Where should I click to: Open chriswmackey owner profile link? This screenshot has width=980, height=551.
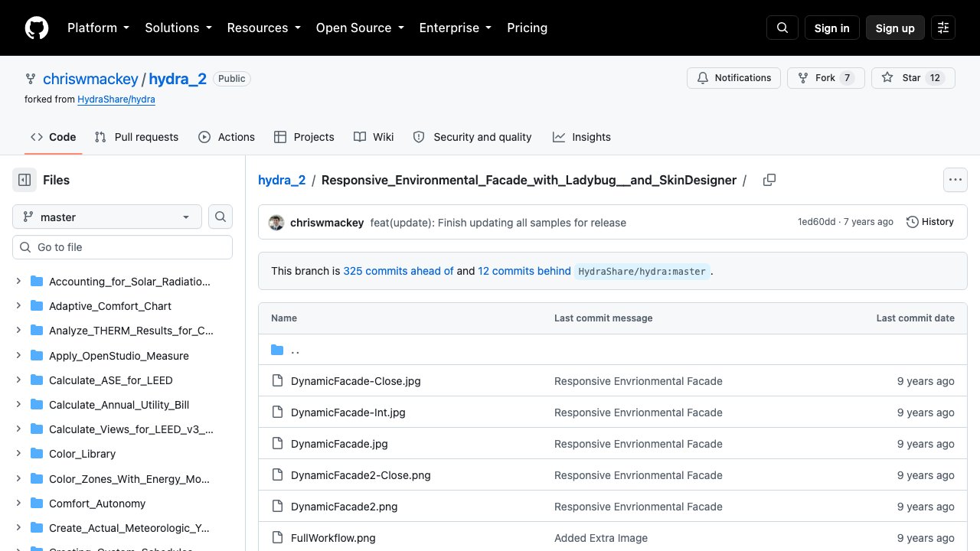tap(90, 79)
